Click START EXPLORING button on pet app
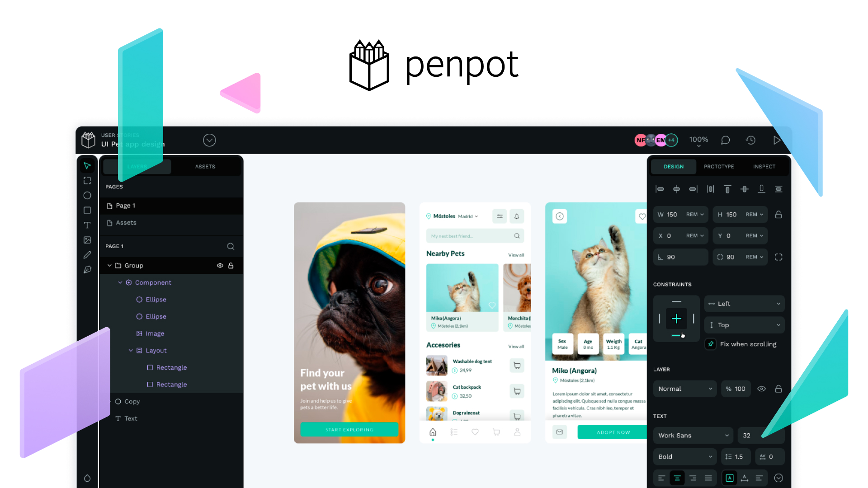This screenshot has width=868, height=488. pyautogui.click(x=349, y=429)
